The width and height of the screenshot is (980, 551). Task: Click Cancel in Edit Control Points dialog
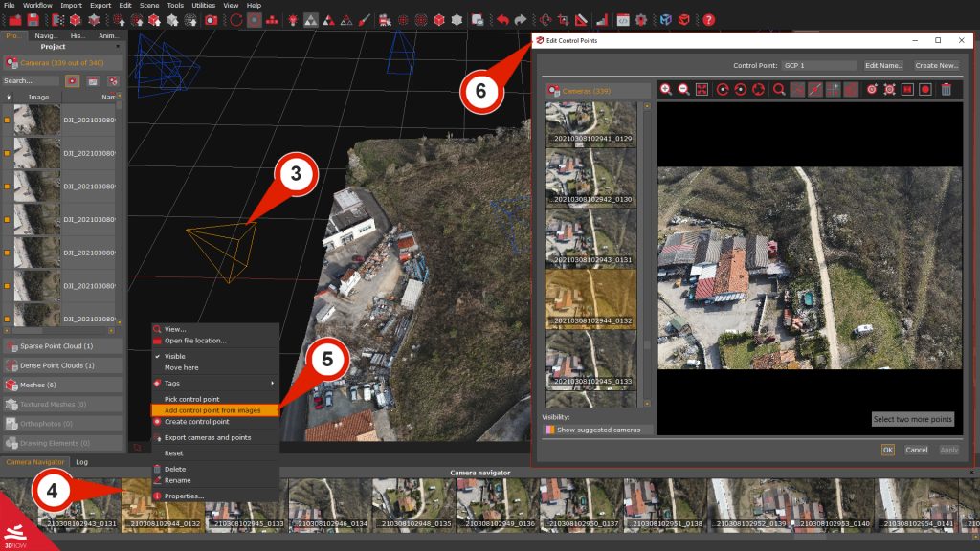click(916, 450)
